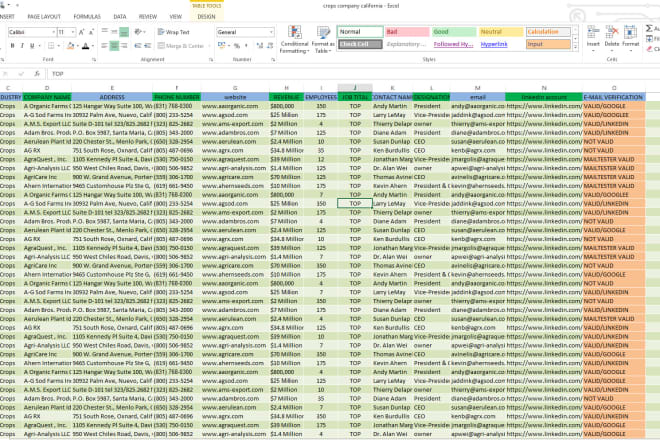Viewport: 660px width, 440px height.
Task: Toggle Bottom Align (highlighted)
Action: pos(124,32)
